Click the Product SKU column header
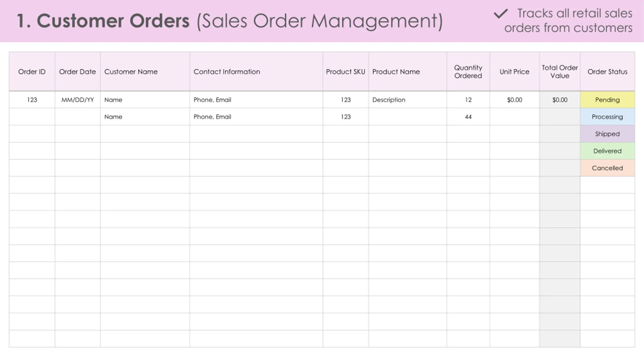 point(346,72)
